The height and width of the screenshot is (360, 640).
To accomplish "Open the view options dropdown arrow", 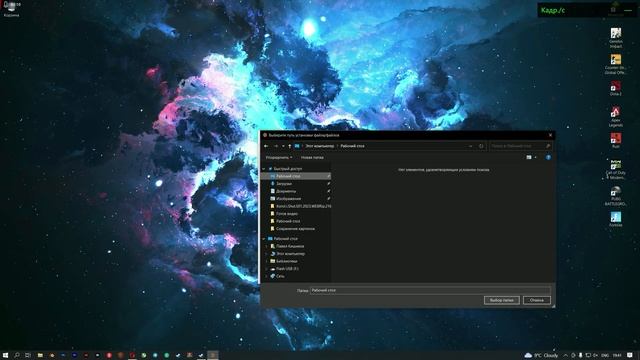I will [536, 158].
